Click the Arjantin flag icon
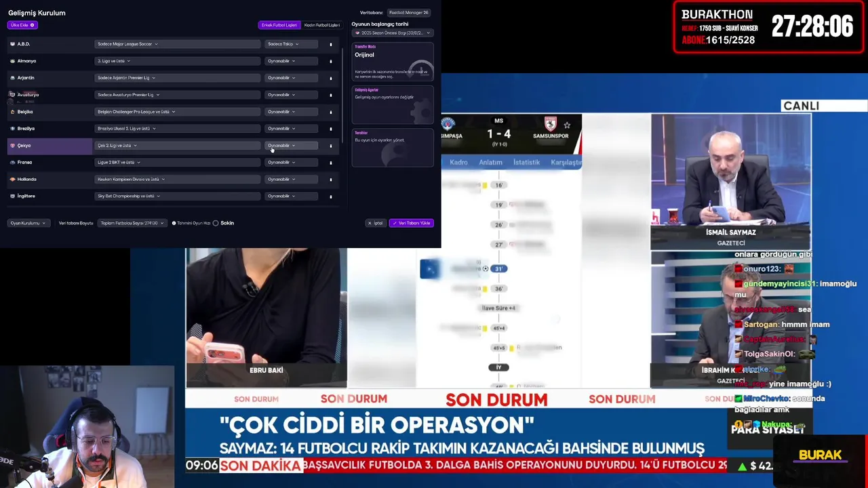Image resolution: width=868 pixels, height=488 pixels. (x=12, y=78)
